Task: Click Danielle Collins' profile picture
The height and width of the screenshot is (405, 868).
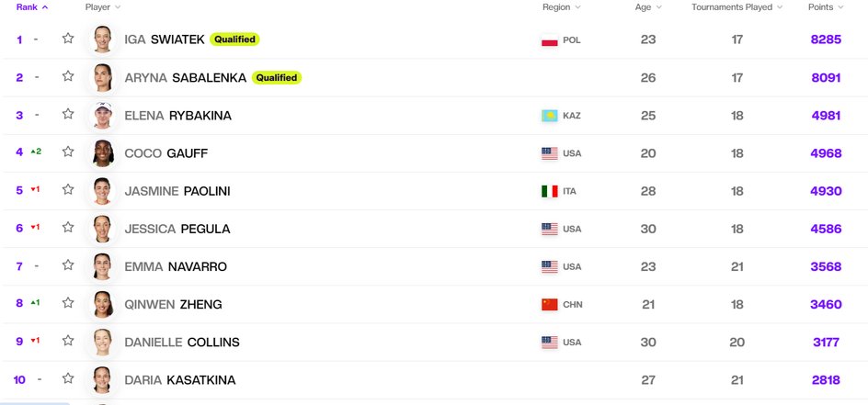Action: pyautogui.click(x=103, y=342)
